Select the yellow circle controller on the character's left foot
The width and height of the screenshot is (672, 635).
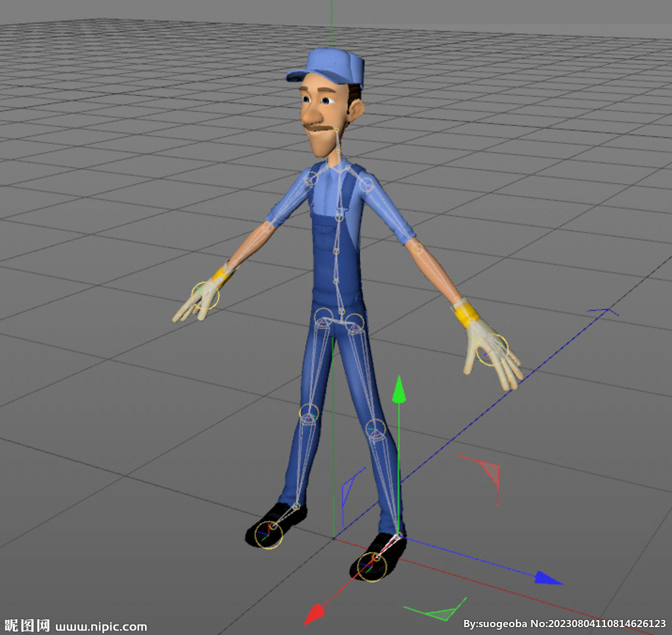371,566
